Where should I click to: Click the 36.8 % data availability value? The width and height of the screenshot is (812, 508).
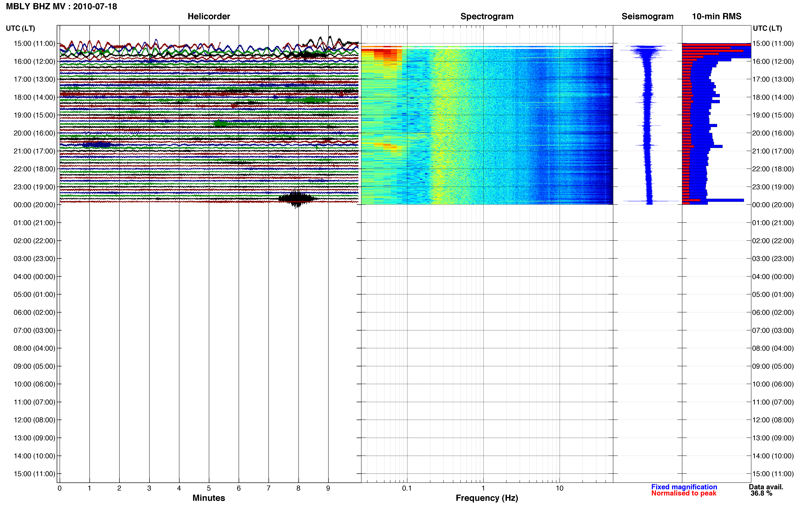pyautogui.click(x=761, y=493)
